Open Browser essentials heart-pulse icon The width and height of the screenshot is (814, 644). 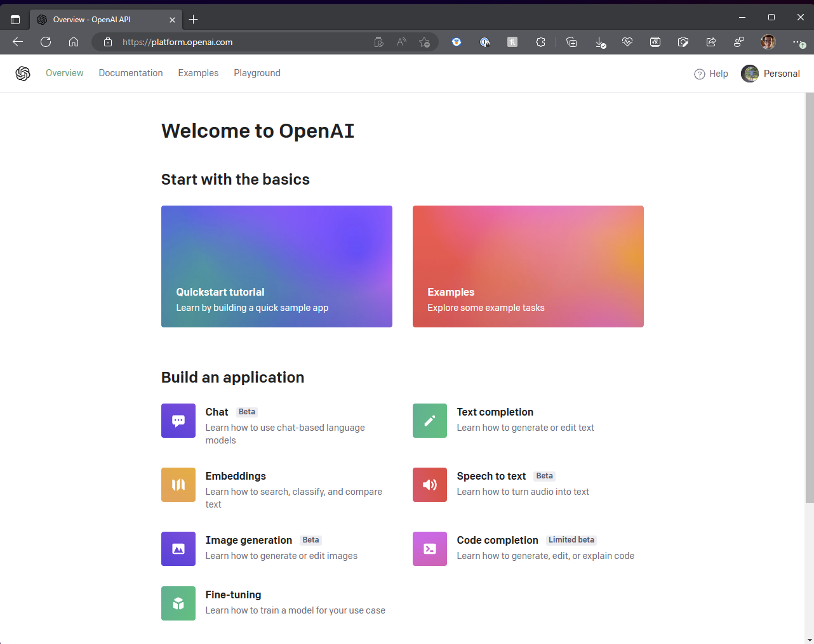click(627, 42)
